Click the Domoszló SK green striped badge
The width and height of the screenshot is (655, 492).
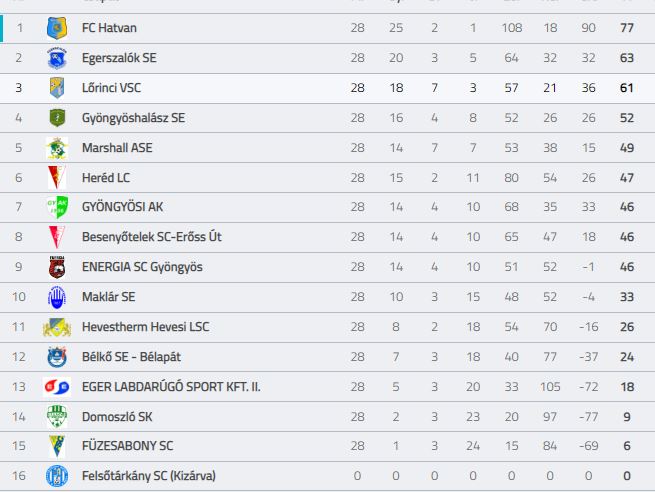(57, 416)
